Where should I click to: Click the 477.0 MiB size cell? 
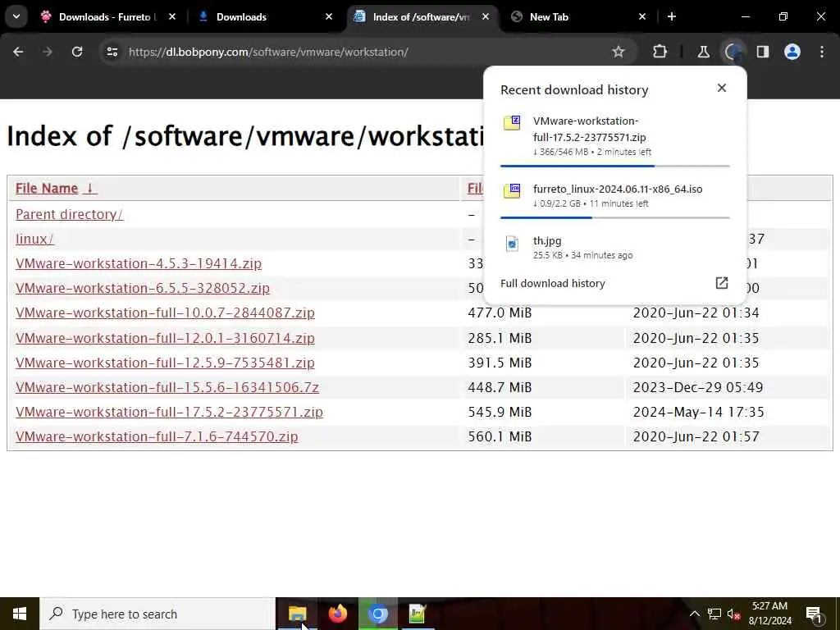500,313
